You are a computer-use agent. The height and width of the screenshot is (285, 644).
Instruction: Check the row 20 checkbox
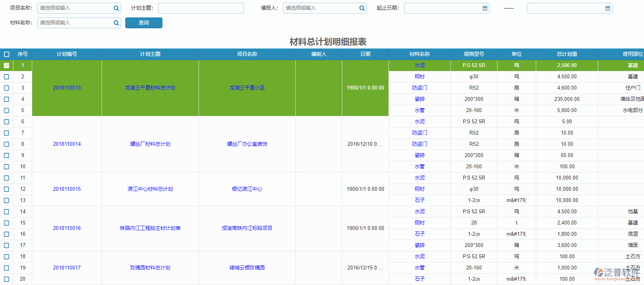point(7,279)
